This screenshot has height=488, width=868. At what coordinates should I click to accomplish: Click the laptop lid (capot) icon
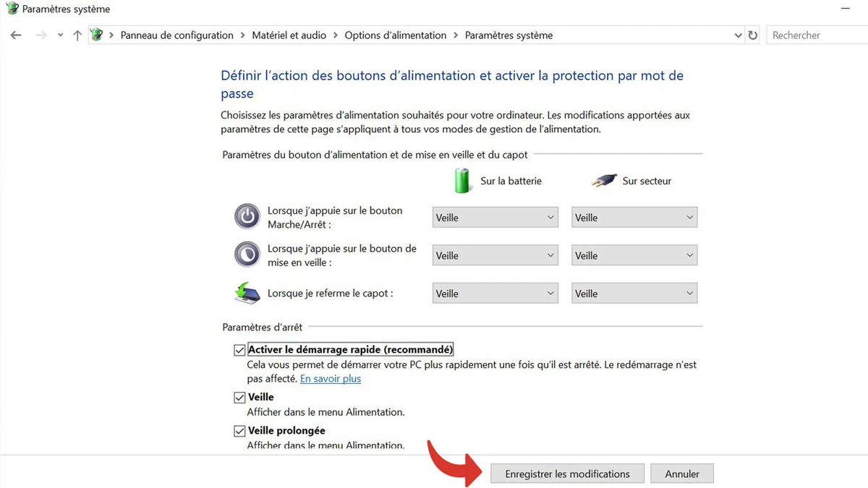pyautogui.click(x=247, y=292)
